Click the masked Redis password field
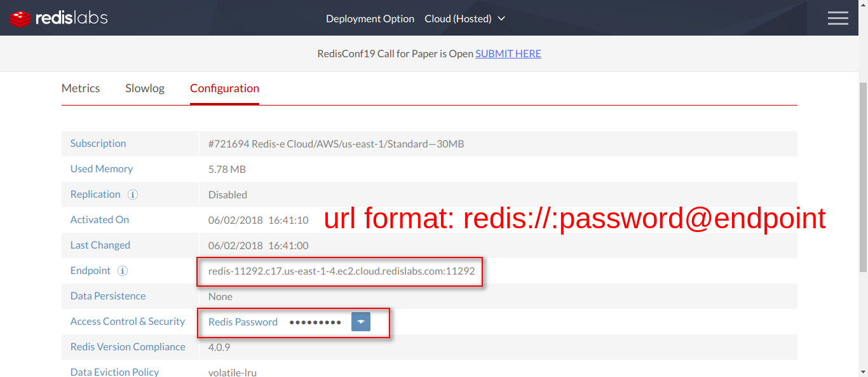This screenshot has height=377, width=868. coord(315,322)
